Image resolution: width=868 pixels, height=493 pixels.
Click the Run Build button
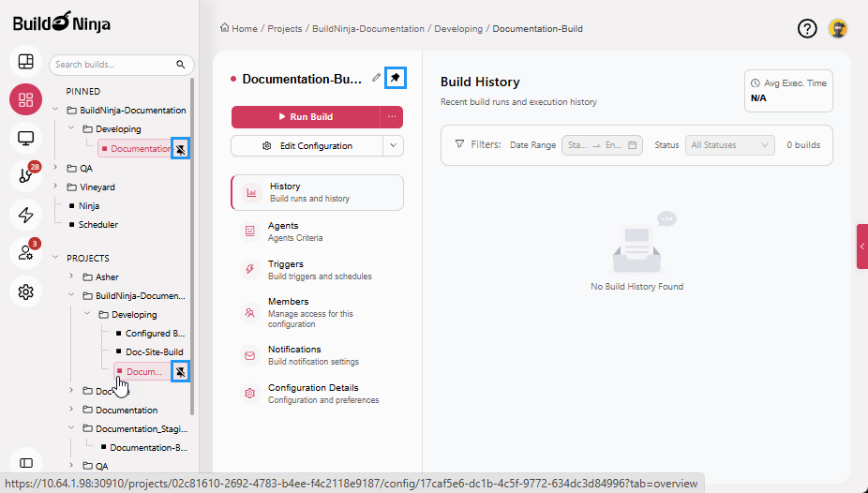point(306,117)
